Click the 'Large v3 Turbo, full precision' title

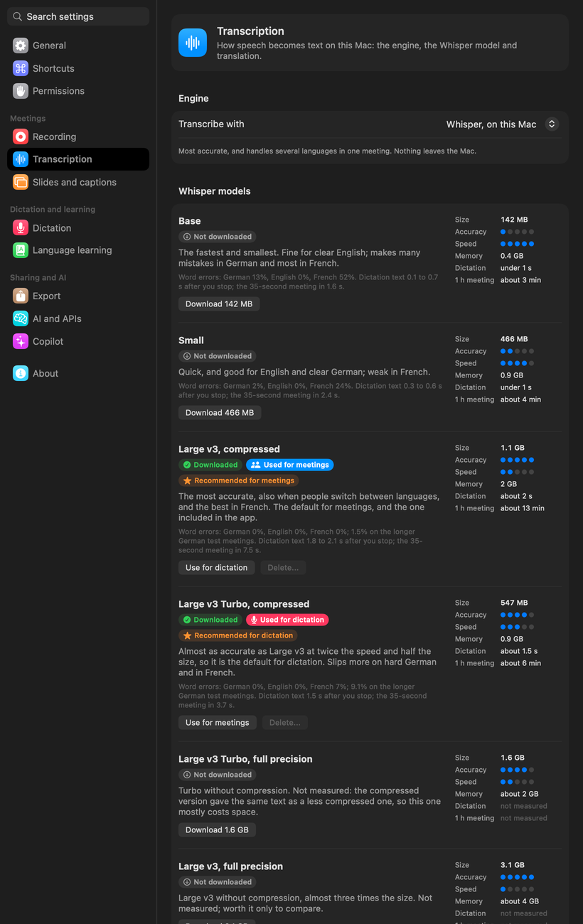pyautogui.click(x=245, y=759)
